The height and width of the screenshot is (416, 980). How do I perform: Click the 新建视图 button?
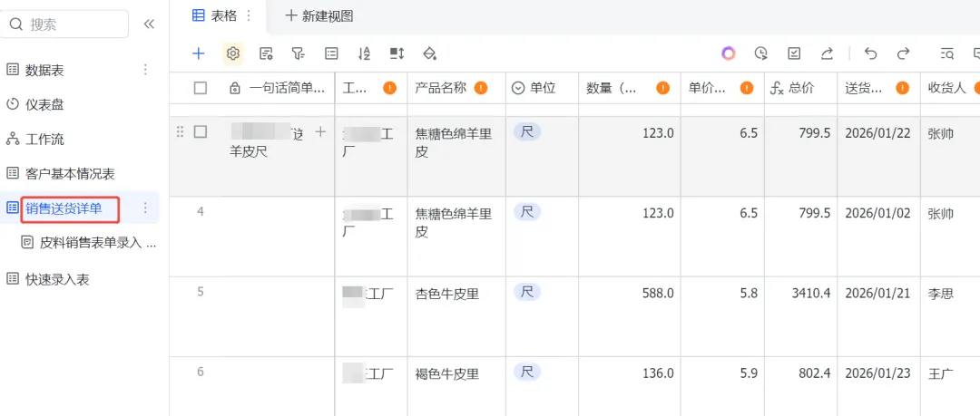coord(318,15)
